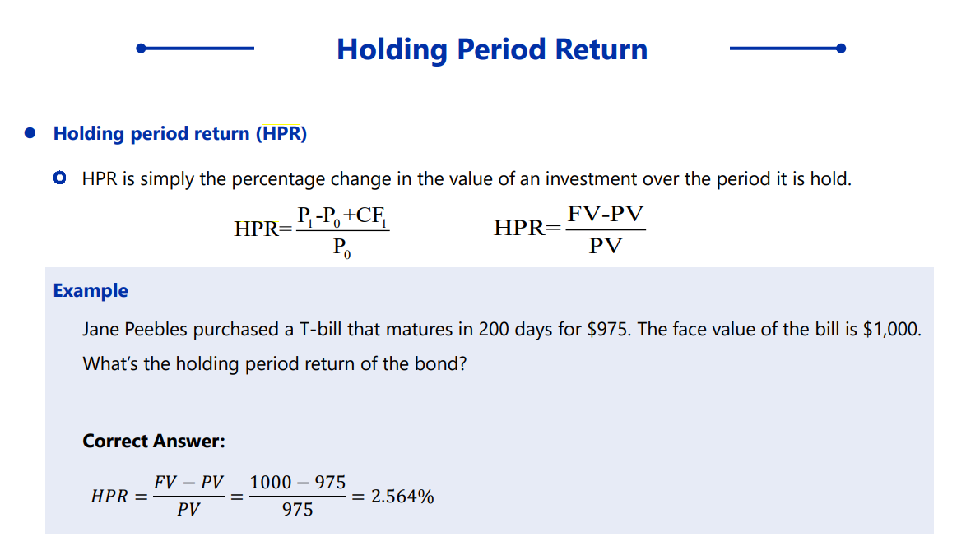Screen dimensions: 980x555
Task: Click the 1000 − 975 numerator in answer
Action: (297, 483)
